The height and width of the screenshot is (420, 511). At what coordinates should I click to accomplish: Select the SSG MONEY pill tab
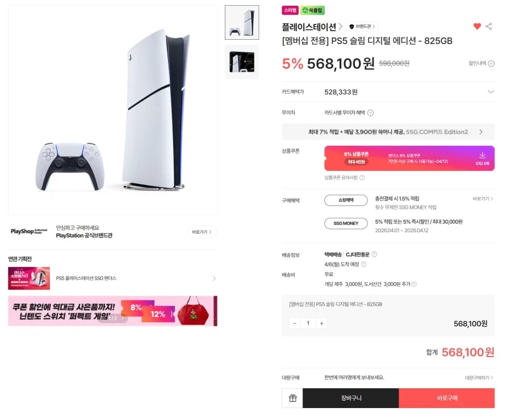point(346,223)
